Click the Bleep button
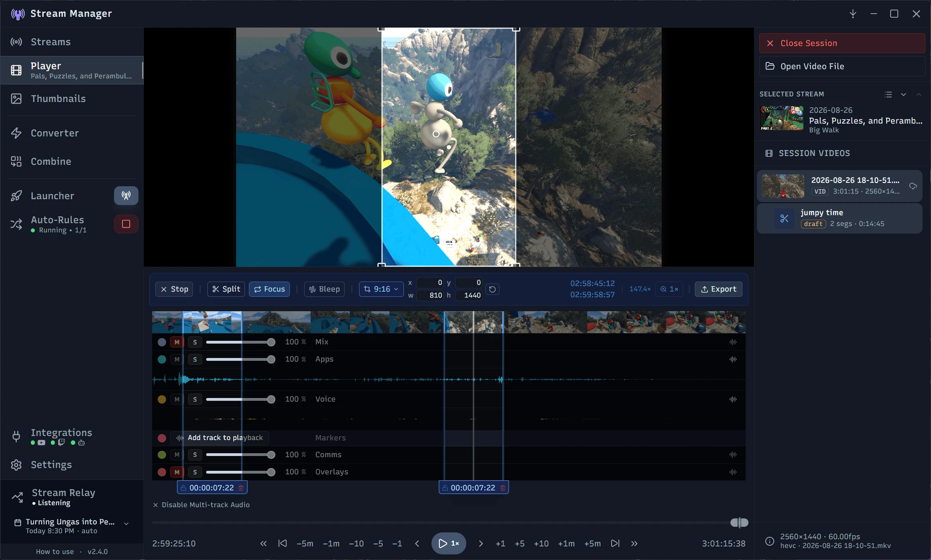This screenshot has width=931, height=560. 324,289
